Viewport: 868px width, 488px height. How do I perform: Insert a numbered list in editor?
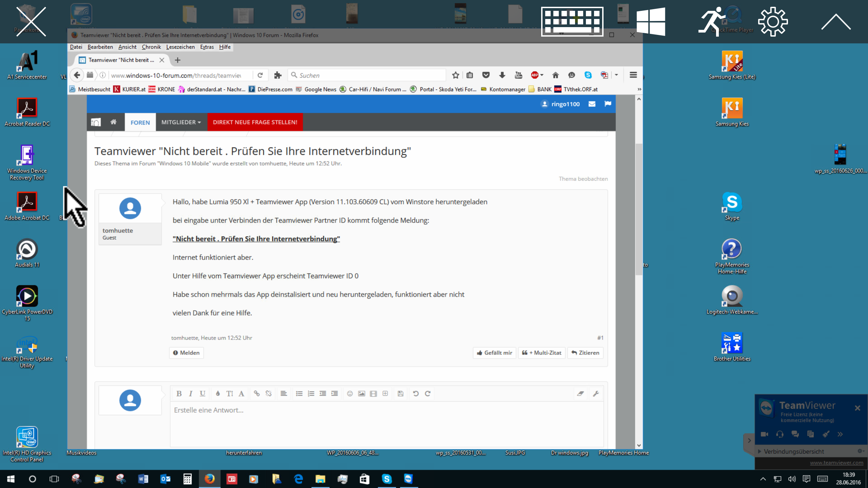[311, 393]
